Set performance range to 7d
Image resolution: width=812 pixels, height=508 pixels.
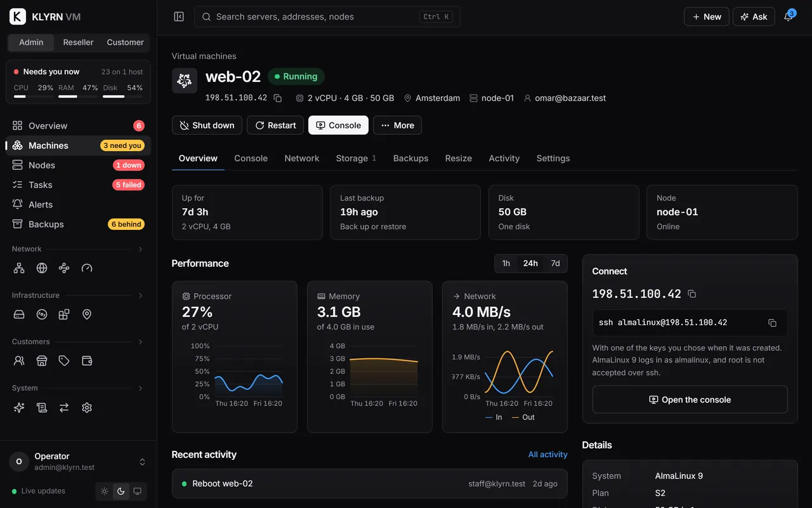coord(555,264)
